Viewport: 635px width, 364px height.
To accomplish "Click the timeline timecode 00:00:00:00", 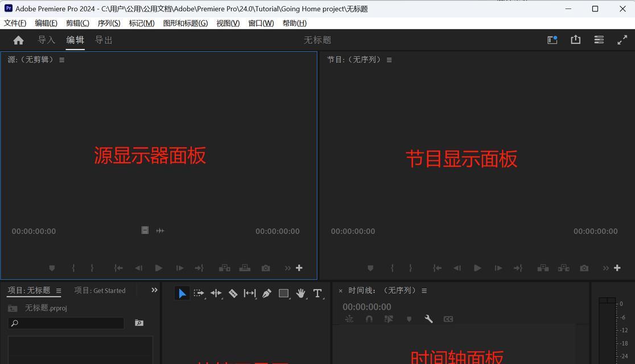I will click(x=367, y=307).
